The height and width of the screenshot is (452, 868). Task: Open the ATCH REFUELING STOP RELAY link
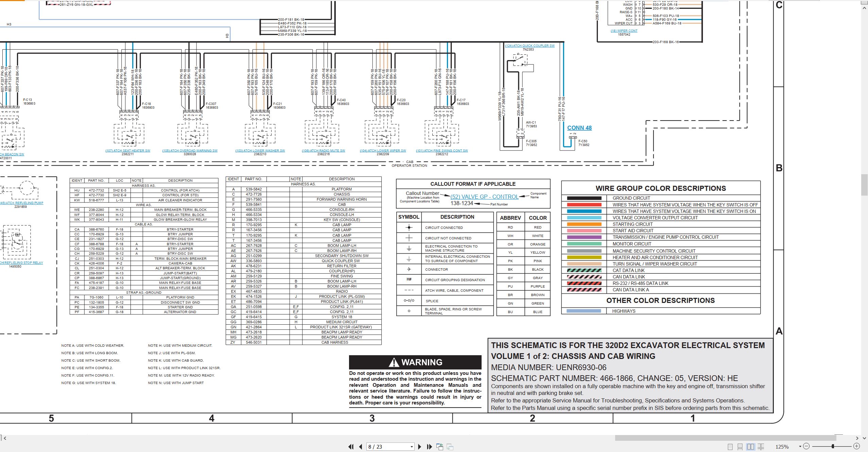click(x=21, y=263)
